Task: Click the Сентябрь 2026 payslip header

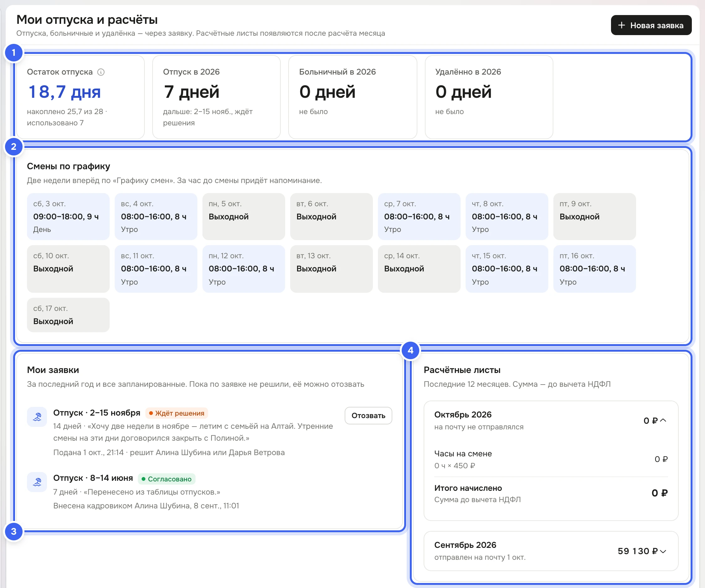Action: (551, 551)
